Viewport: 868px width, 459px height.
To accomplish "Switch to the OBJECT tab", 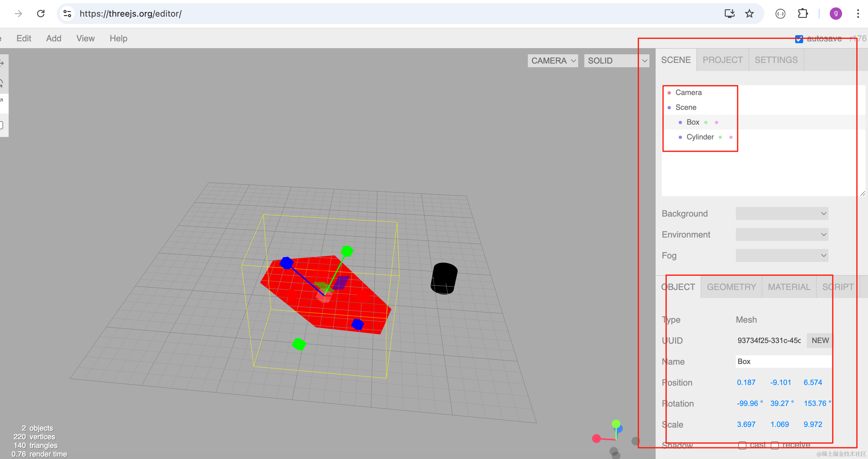I will point(678,287).
